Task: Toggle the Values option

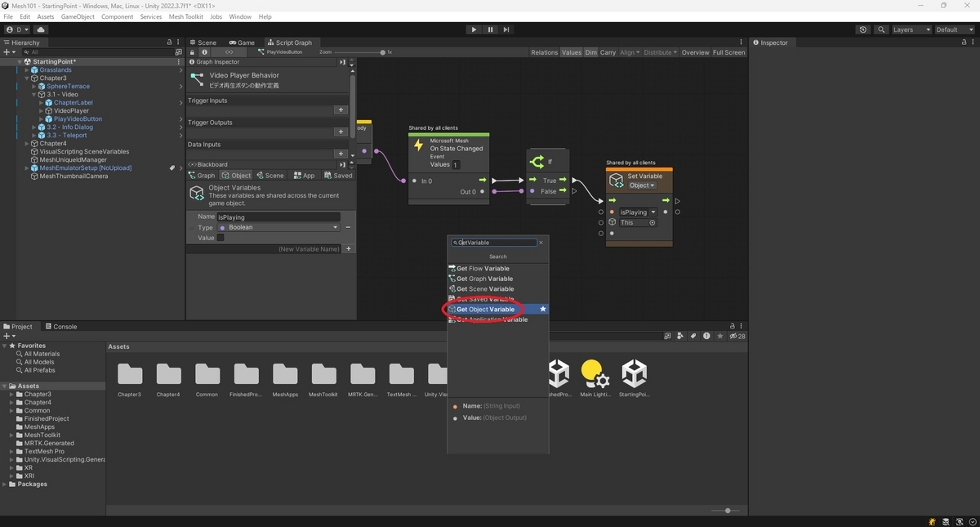Action: (572, 52)
